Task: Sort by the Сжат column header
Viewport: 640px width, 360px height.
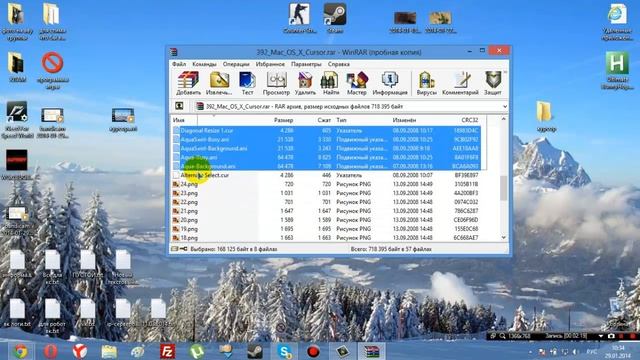Action: coord(324,120)
